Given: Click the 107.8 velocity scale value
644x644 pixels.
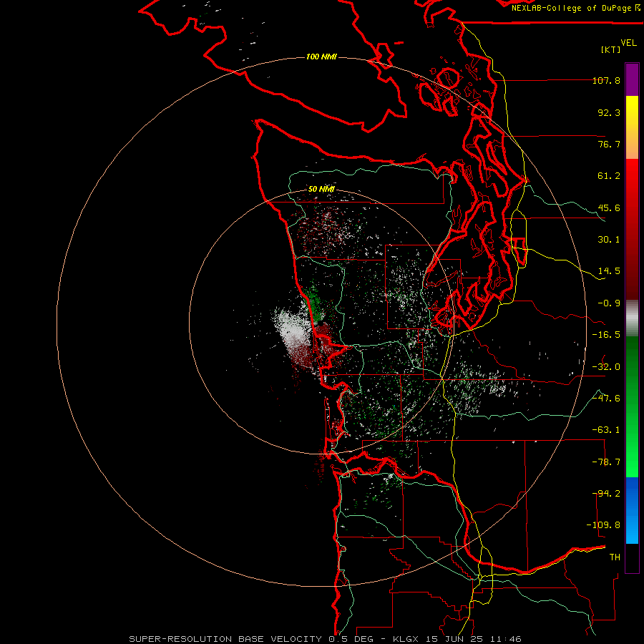Looking at the screenshot, I should pos(606,80).
